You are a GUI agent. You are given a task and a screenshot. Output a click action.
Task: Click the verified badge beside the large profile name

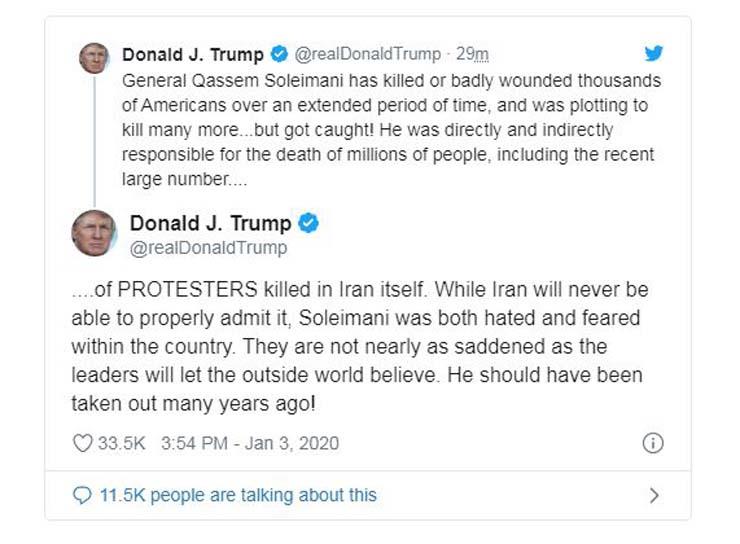(x=309, y=223)
